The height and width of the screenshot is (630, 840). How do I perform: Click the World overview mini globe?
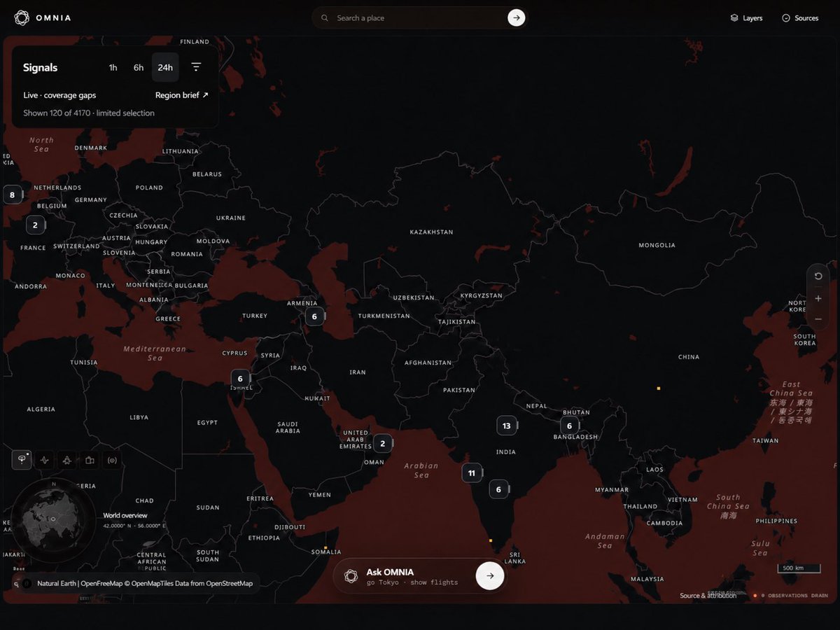[52, 519]
